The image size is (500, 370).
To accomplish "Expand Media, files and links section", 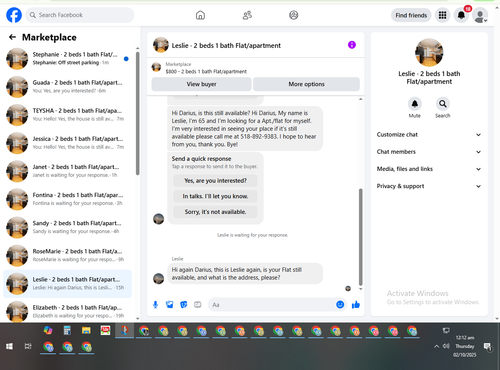I will [429, 169].
